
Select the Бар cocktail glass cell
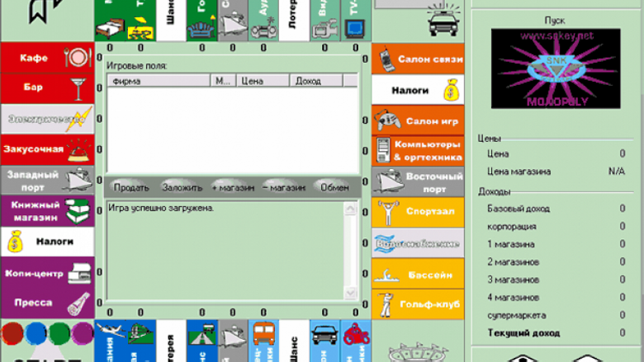(x=48, y=88)
